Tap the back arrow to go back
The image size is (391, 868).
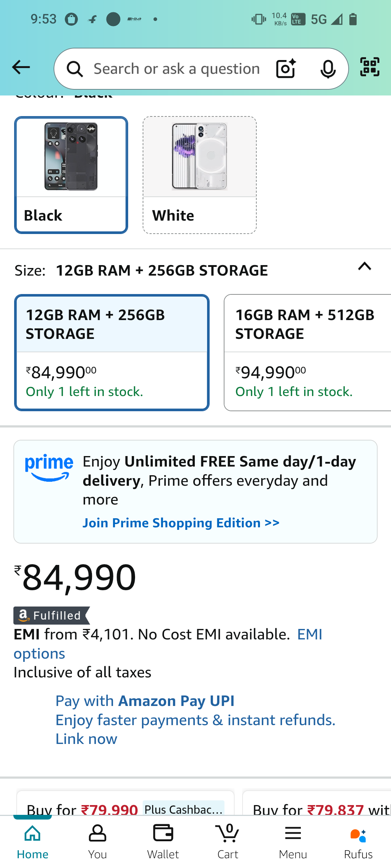point(21,67)
